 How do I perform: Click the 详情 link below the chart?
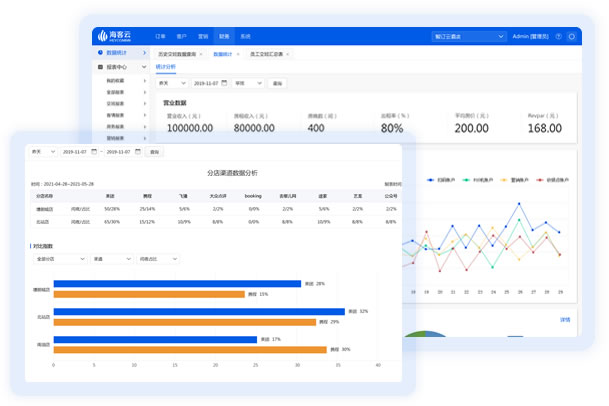coord(564,320)
